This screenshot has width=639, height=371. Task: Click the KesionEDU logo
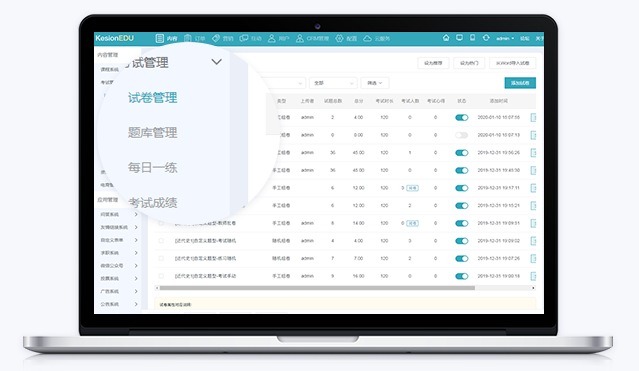pos(115,38)
